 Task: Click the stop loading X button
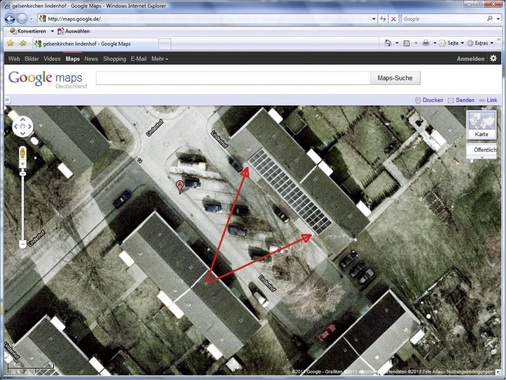pyautogui.click(x=393, y=19)
